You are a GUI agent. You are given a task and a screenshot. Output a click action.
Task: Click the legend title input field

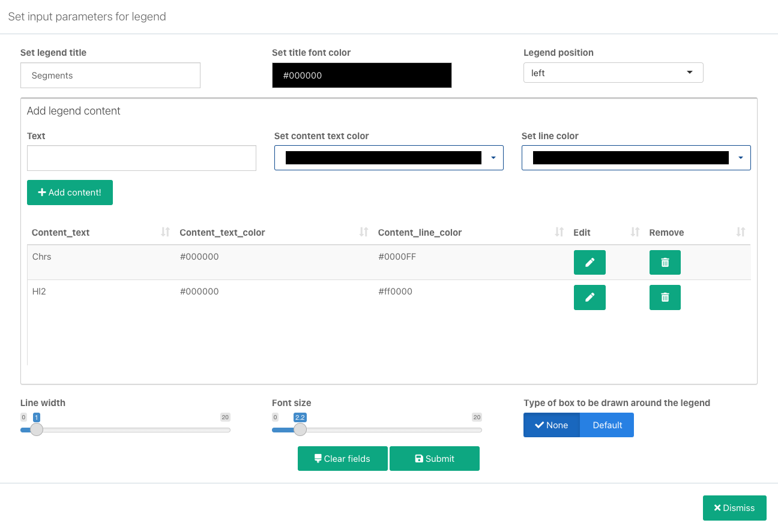coord(110,76)
